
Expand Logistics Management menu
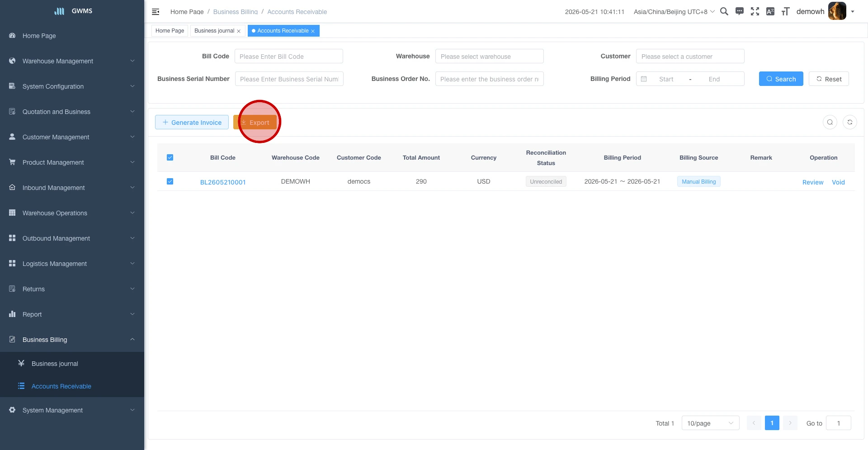coord(72,264)
